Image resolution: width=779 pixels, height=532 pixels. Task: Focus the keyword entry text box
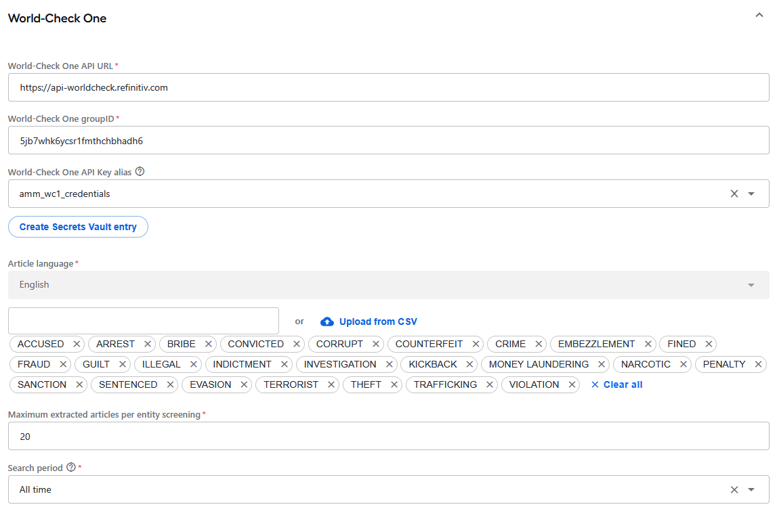click(x=144, y=321)
